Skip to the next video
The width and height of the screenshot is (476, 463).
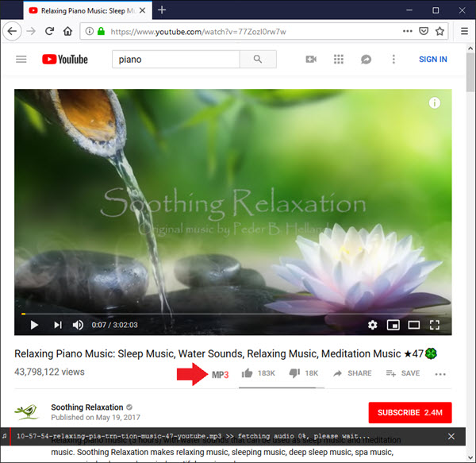57,325
